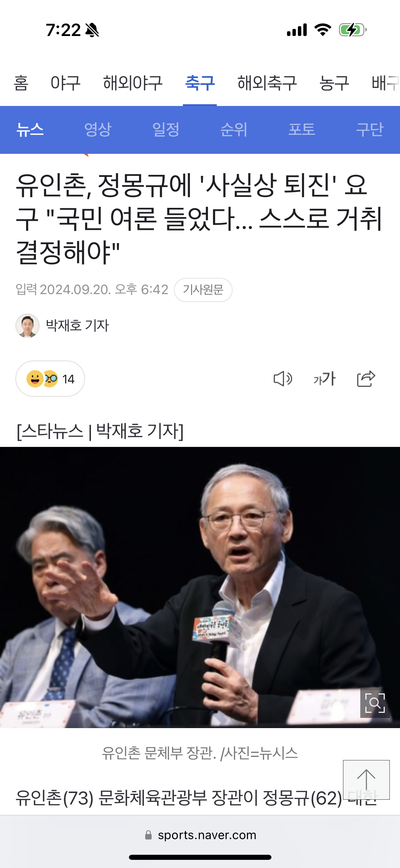
Task: Open emoji reactions with count 14
Action: 50,379
